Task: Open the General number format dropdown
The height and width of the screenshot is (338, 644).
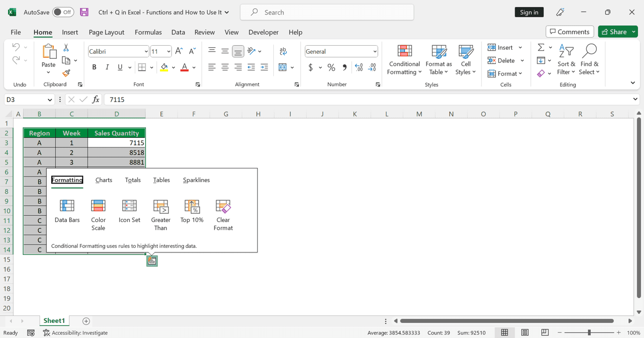Action: tap(375, 51)
